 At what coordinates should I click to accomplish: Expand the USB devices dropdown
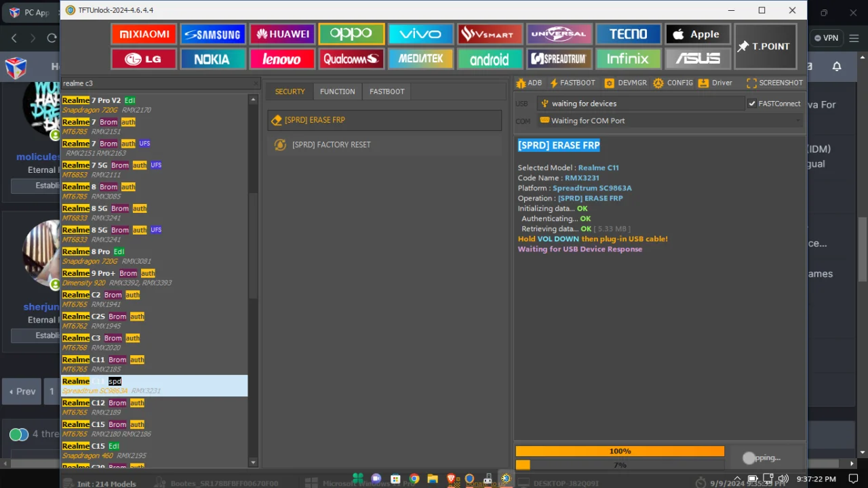click(641, 104)
